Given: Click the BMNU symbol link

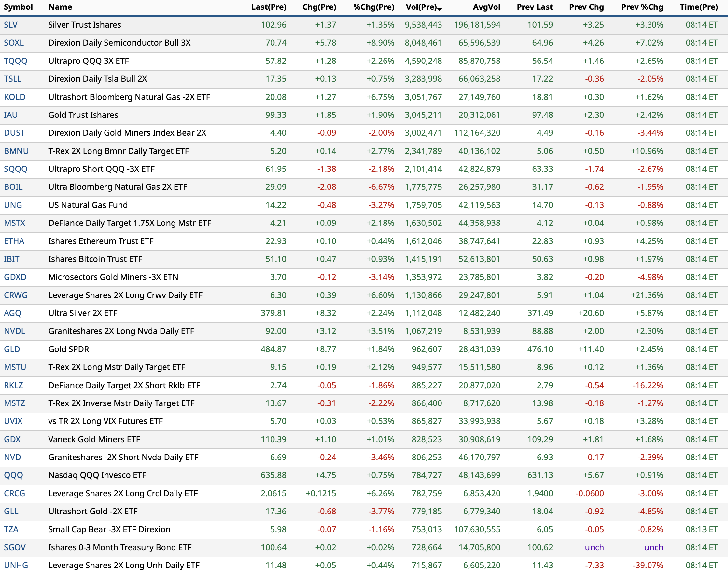Looking at the screenshot, I should (x=16, y=151).
